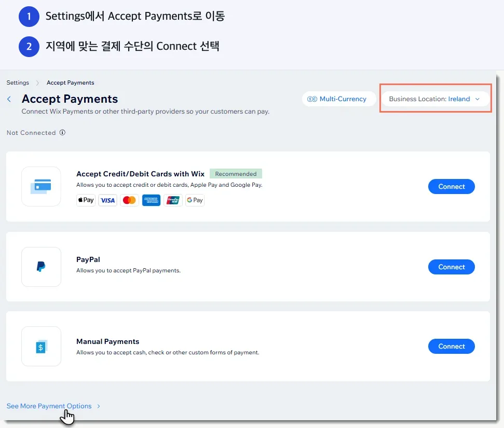Click the Multi-Currency coins icon
The image size is (504, 428).
312,99
